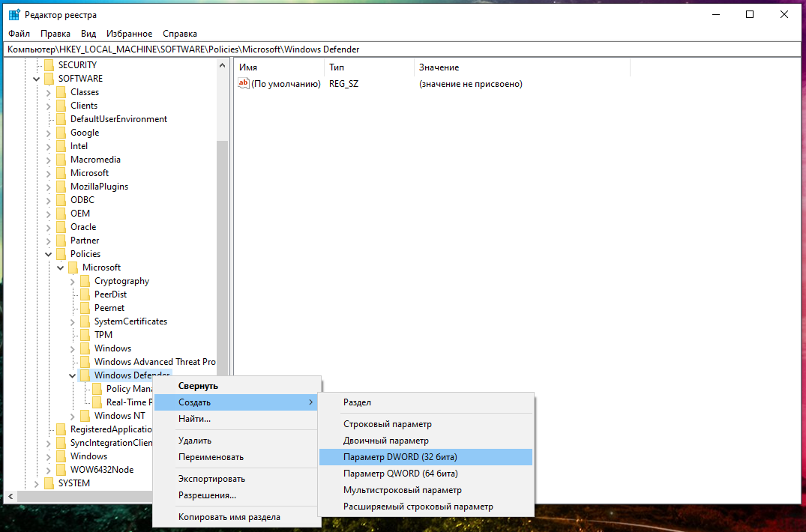Select the Cryptography folder icon
The height and width of the screenshot is (532, 806).
(85, 281)
